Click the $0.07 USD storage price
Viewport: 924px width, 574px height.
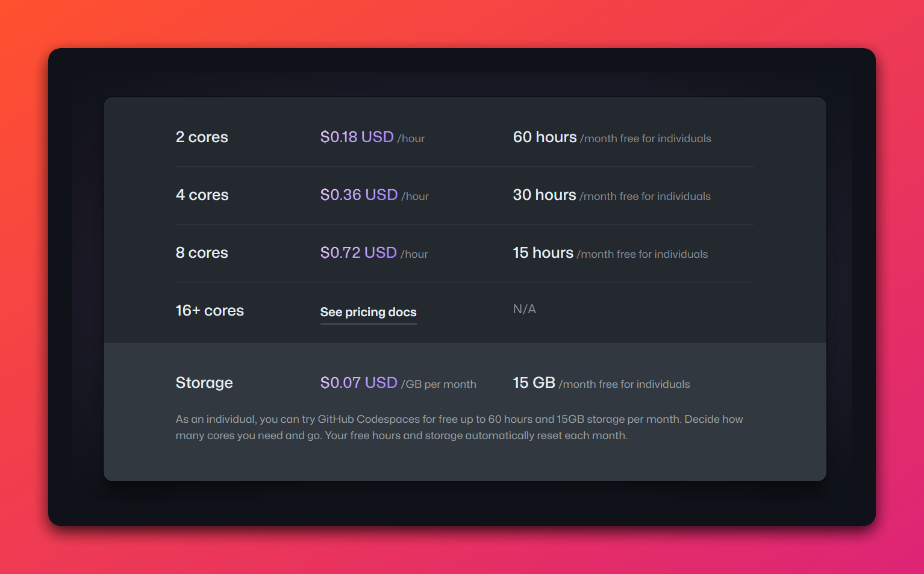point(359,383)
